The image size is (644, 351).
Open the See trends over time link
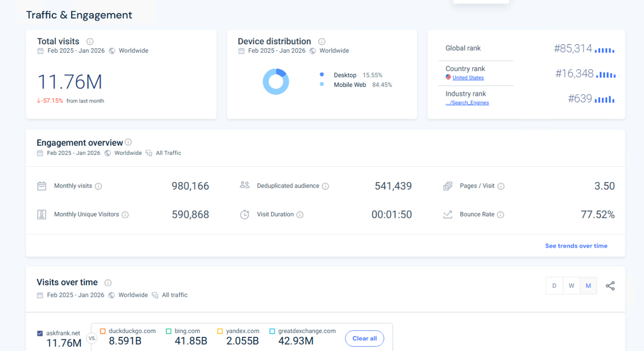pos(576,246)
